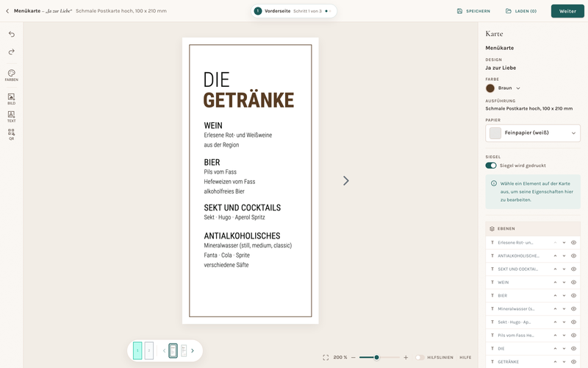Move the ANTIALKOHOLISCHE layer up

(555, 255)
